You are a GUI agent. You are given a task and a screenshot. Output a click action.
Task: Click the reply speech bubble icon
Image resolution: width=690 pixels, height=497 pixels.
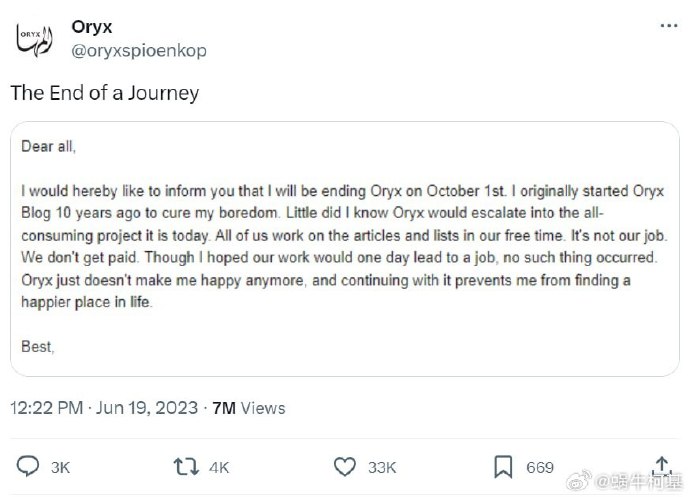(x=30, y=467)
